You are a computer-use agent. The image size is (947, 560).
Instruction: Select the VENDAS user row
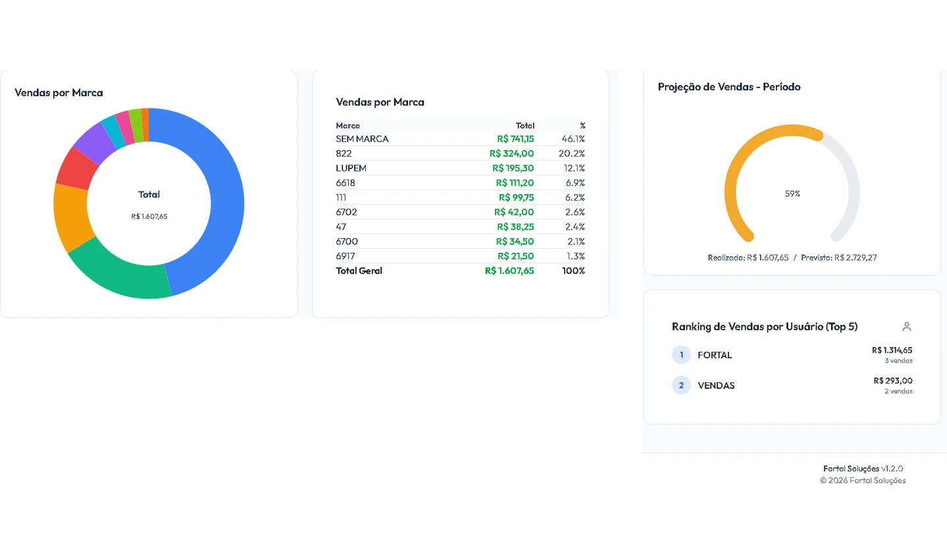792,386
